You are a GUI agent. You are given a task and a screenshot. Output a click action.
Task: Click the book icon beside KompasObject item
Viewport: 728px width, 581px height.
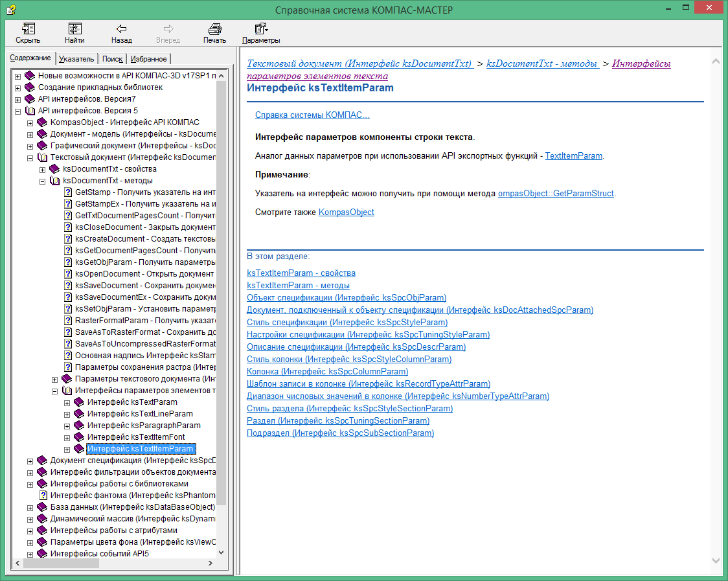click(x=42, y=122)
